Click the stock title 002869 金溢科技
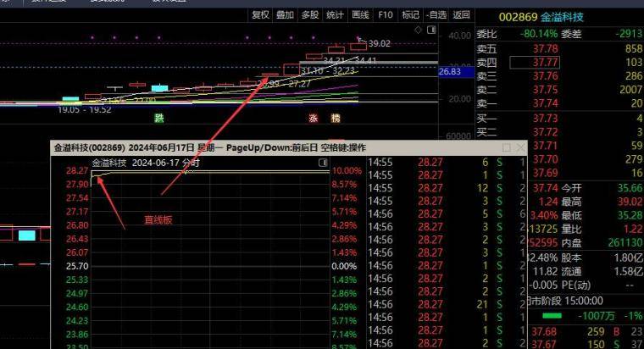Screen dimensions: 644x349 click(541, 17)
